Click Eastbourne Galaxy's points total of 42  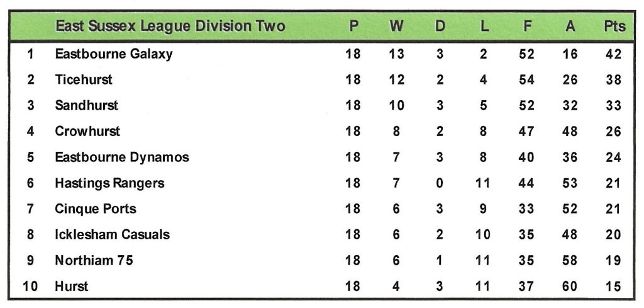pyautogui.click(x=614, y=54)
